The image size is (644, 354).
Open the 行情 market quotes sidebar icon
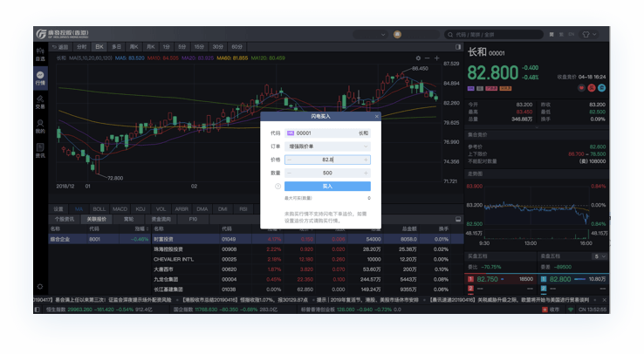click(40, 78)
